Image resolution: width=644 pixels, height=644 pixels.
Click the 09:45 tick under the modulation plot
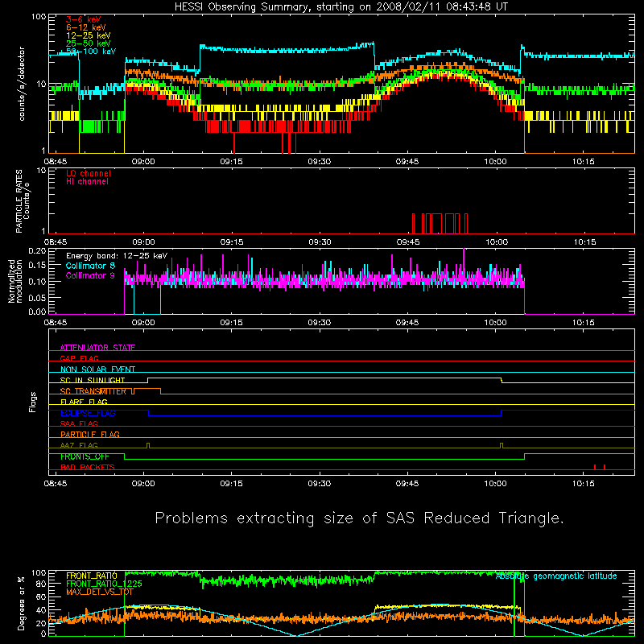click(x=407, y=323)
